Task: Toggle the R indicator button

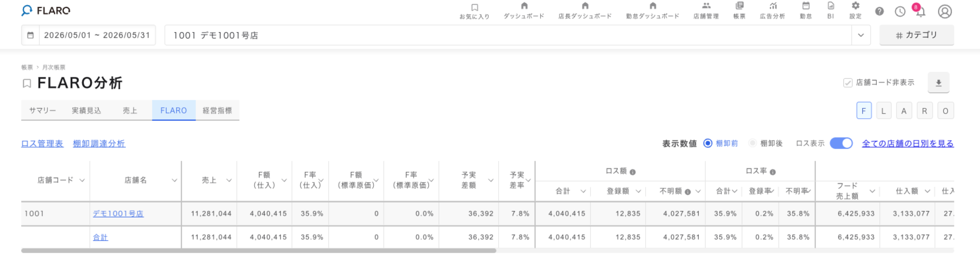Action: 925,111
